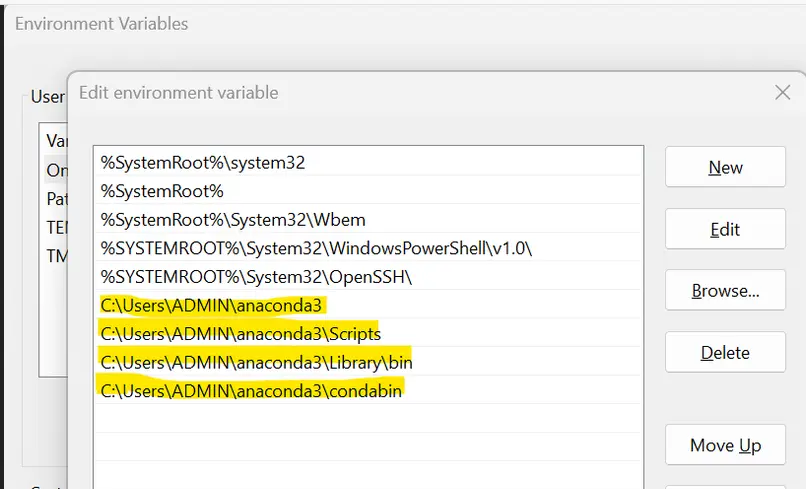Select the anaconda3\Library\bin path entry
The width and height of the screenshot is (806, 489).
coord(368,363)
